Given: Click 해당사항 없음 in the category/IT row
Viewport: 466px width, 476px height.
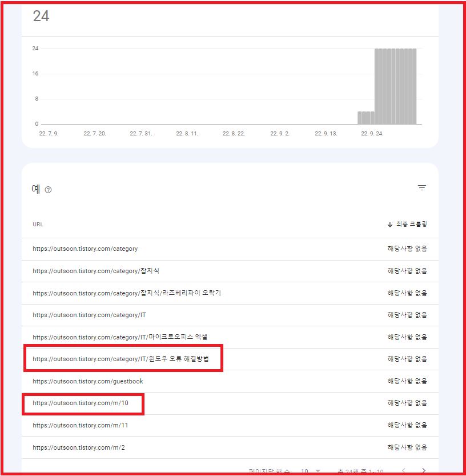Looking at the screenshot, I should point(407,315).
